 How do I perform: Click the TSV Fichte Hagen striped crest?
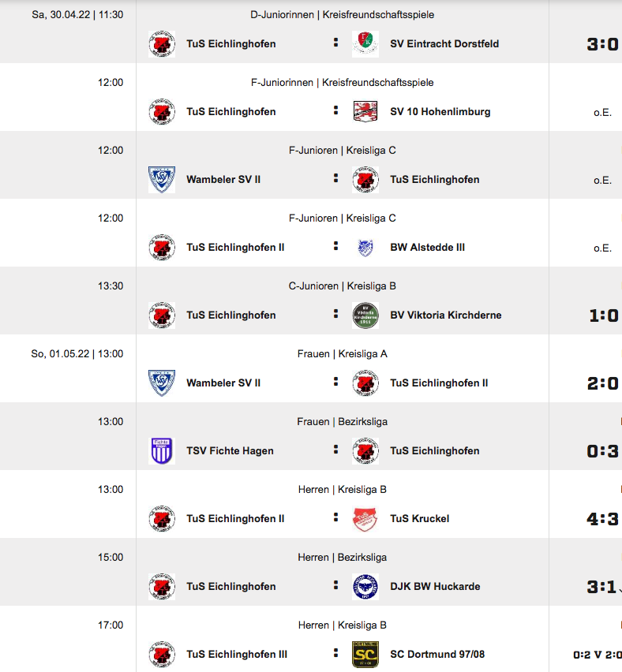162,451
